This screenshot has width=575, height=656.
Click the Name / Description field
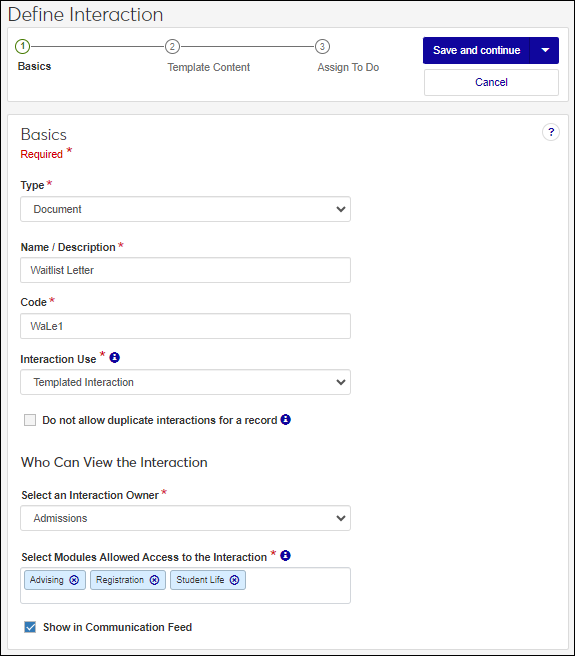[185, 270]
